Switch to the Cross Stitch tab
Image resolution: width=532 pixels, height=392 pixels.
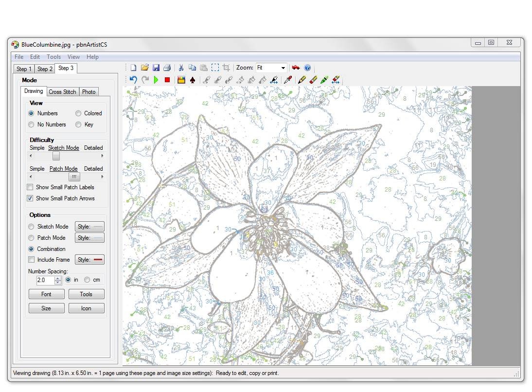62,92
